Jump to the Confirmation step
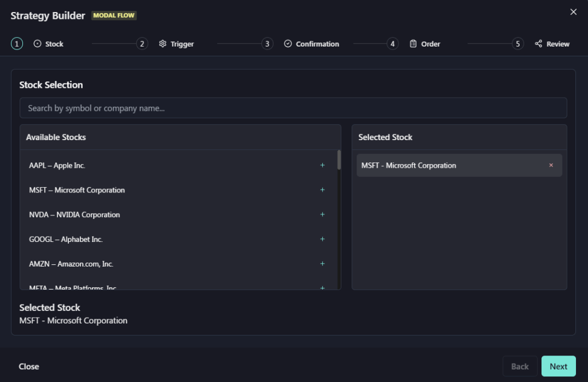Viewport: 588px width, 382px height. pyautogui.click(x=311, y=44)
